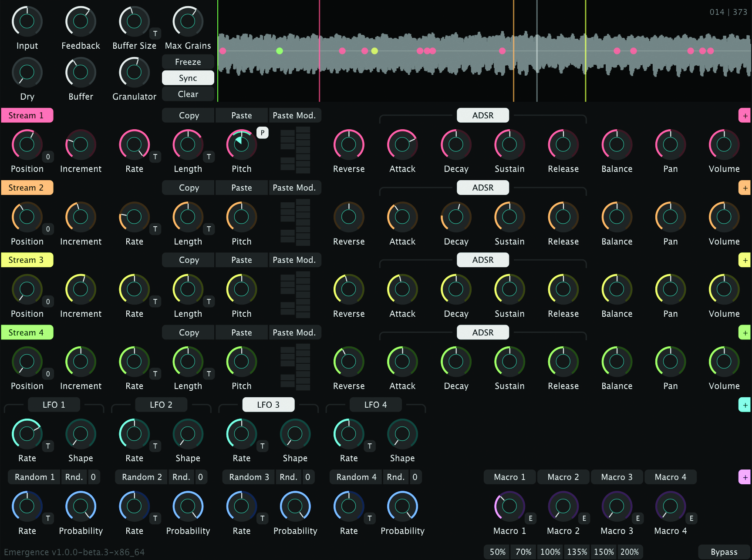Click the Feedback knob

(x=81, y=21)
